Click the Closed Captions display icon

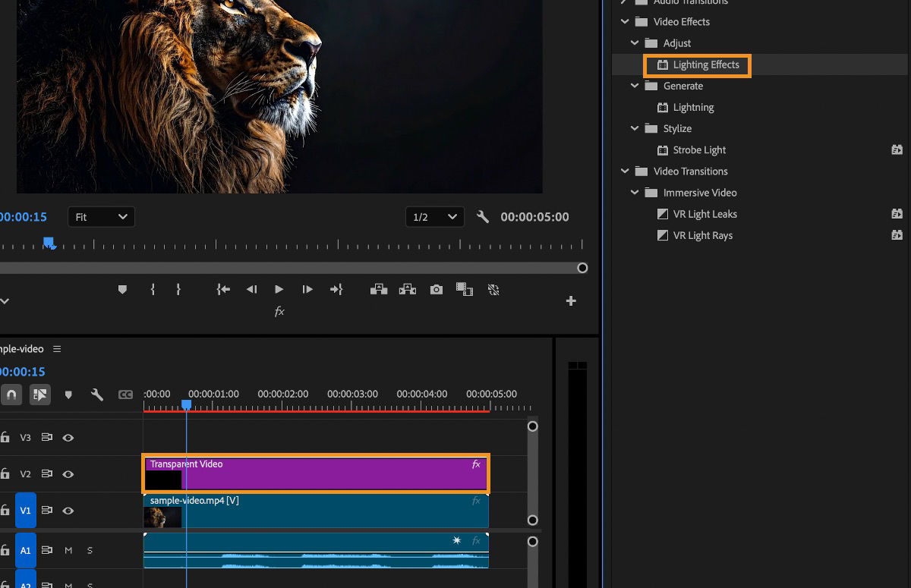point(125,395)
